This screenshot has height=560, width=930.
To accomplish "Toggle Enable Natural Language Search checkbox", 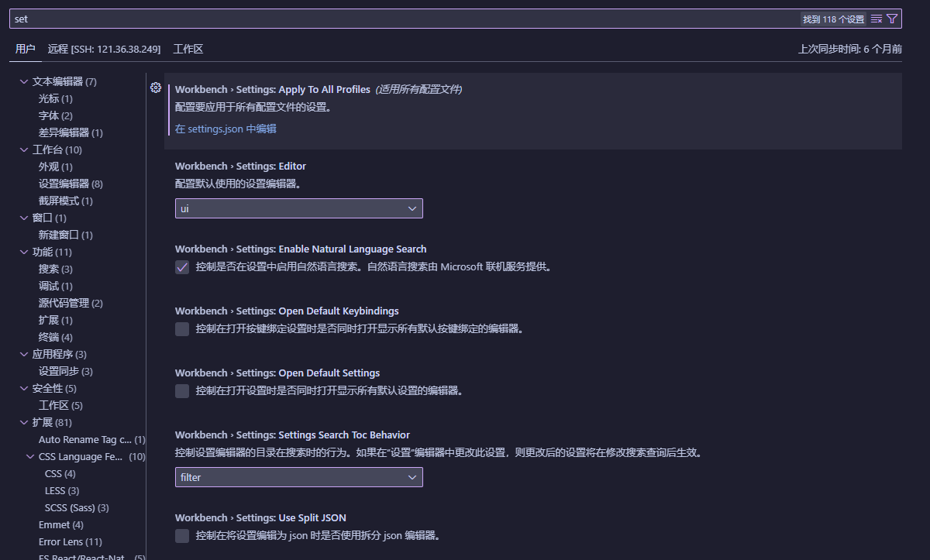I will click(182, 267).
